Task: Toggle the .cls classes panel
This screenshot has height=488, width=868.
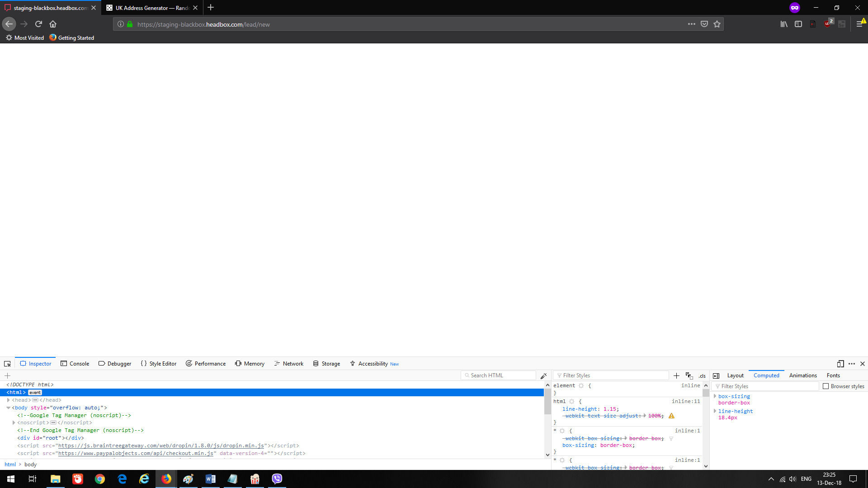Action: coord(702,376)
